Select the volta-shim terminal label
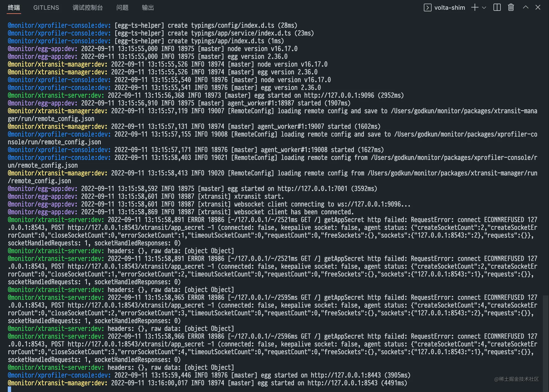This screenshot has height=392, width=549. (450, 8)
